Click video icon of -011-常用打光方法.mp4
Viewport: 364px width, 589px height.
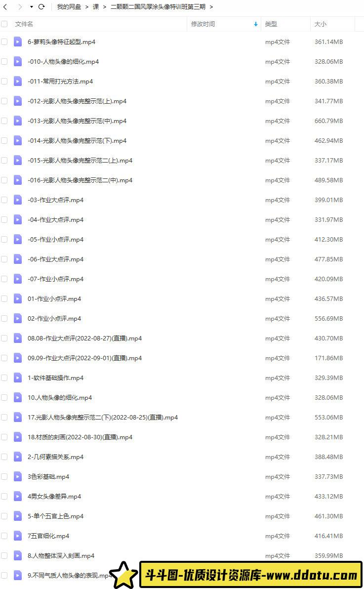point(18,81)
